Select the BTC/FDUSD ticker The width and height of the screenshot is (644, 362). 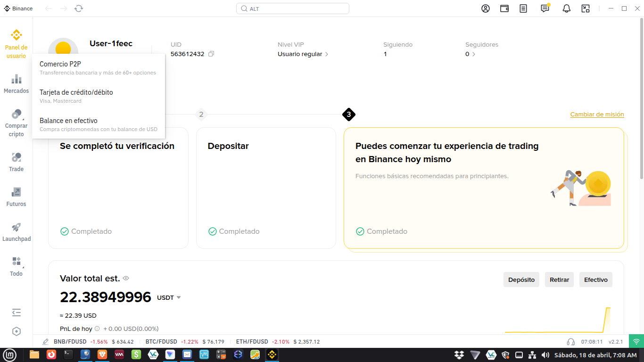point(185,342)
